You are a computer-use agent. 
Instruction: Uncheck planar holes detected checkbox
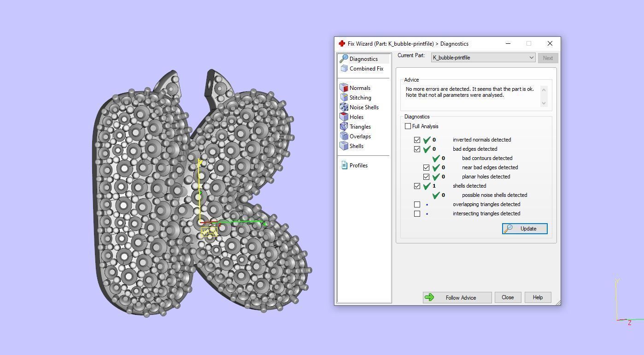coord(426,177)
